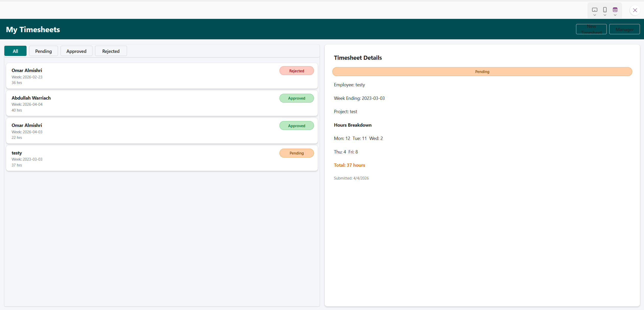Close the app preview with X

coord(635,10)
